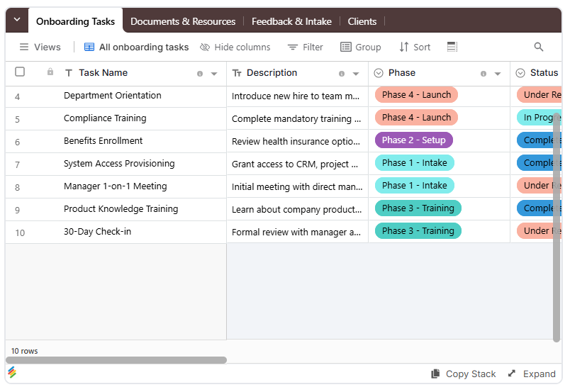Click the Expand button
570x392 pixels.
[x=532, y=374]
